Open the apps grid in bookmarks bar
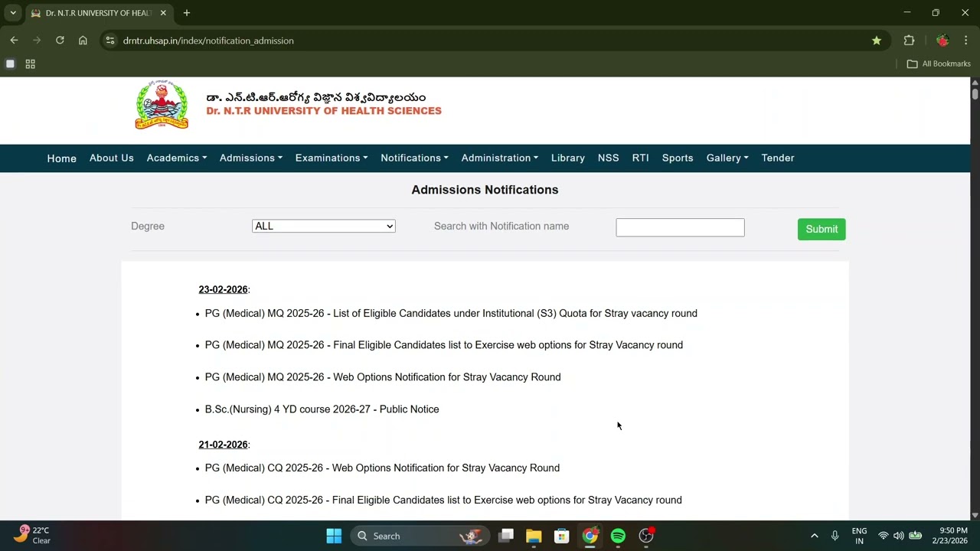 pyautogui.click(x=31, y=64)
